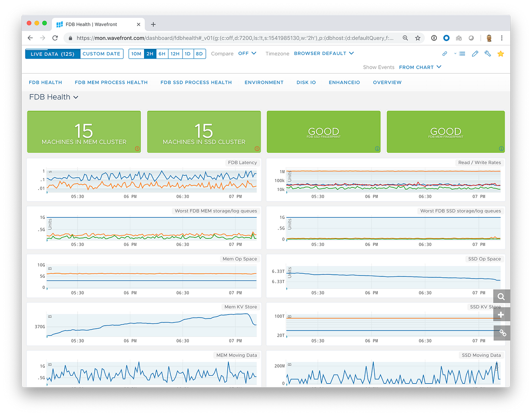Click the pencil icon to edit dashboard
Screen dimensions: 532x416
pos(475,53)
